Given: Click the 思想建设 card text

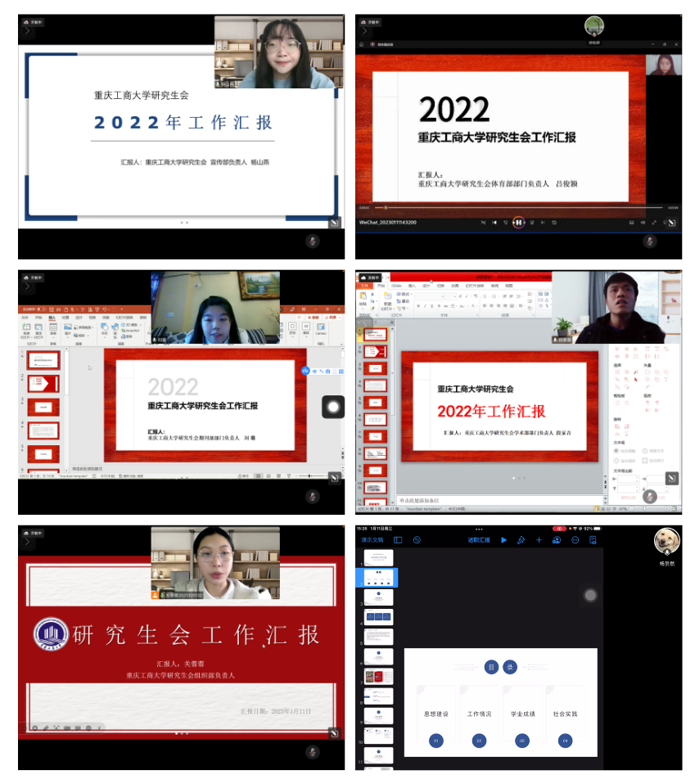Looking at the screenshot, I should click(x=436, y=714).
